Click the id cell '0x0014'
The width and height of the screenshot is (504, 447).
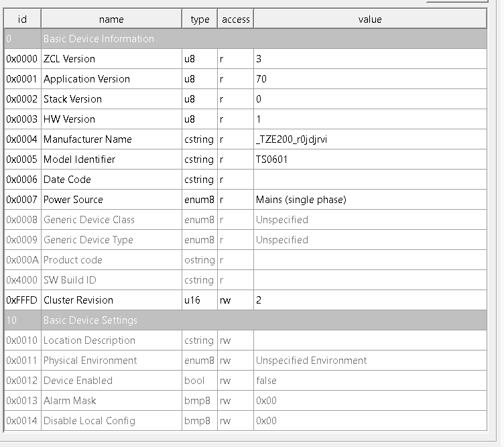coord(22,421)
